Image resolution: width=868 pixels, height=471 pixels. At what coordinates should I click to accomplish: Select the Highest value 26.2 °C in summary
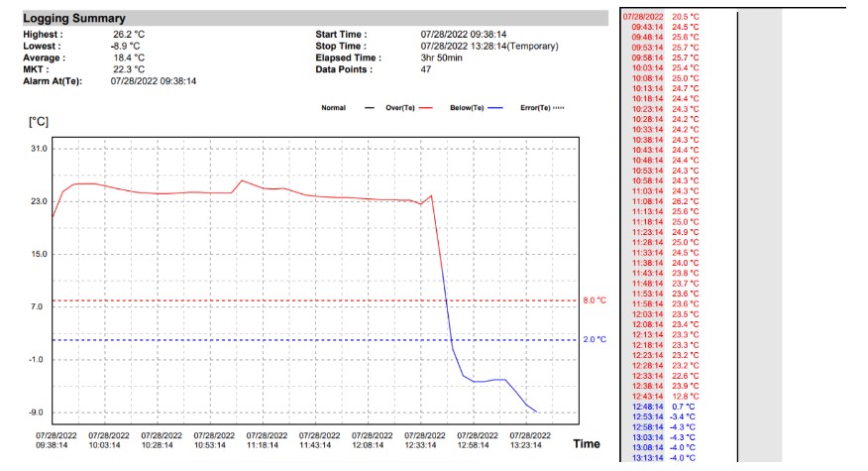(x=129, y=35)
